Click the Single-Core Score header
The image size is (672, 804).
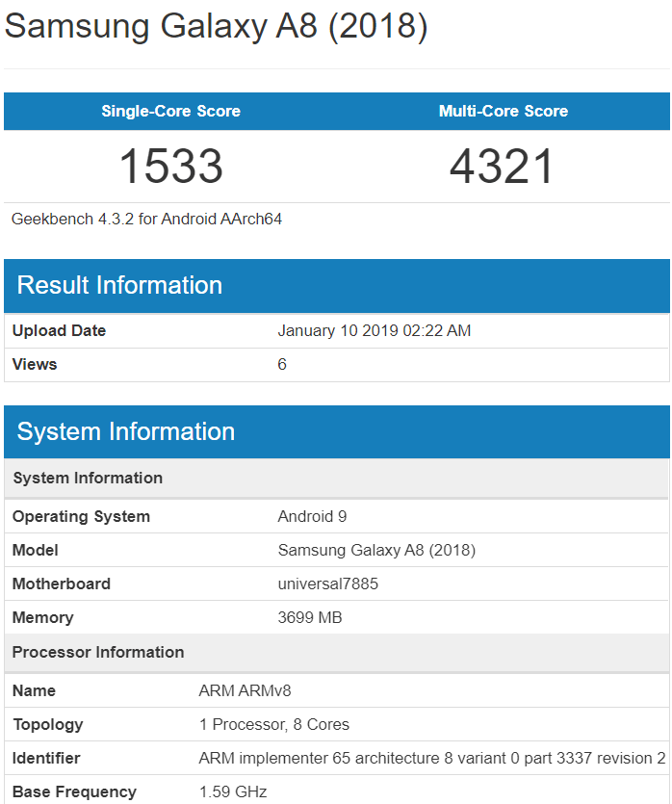point(170,111)
